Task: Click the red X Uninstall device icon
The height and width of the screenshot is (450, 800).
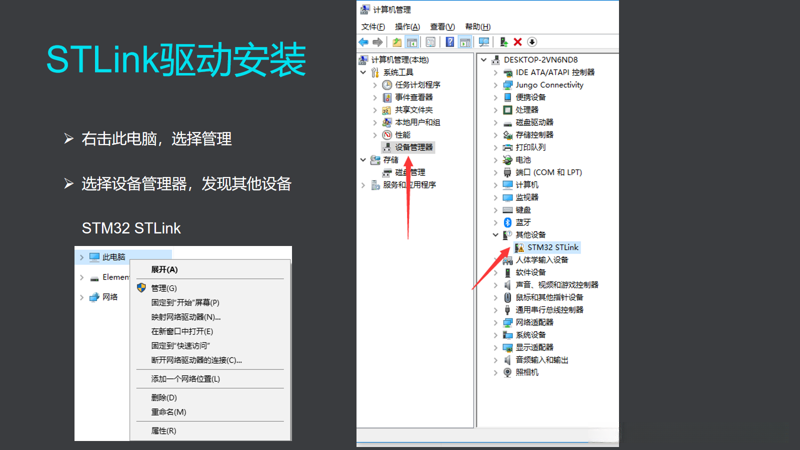Action: [517, 42]
